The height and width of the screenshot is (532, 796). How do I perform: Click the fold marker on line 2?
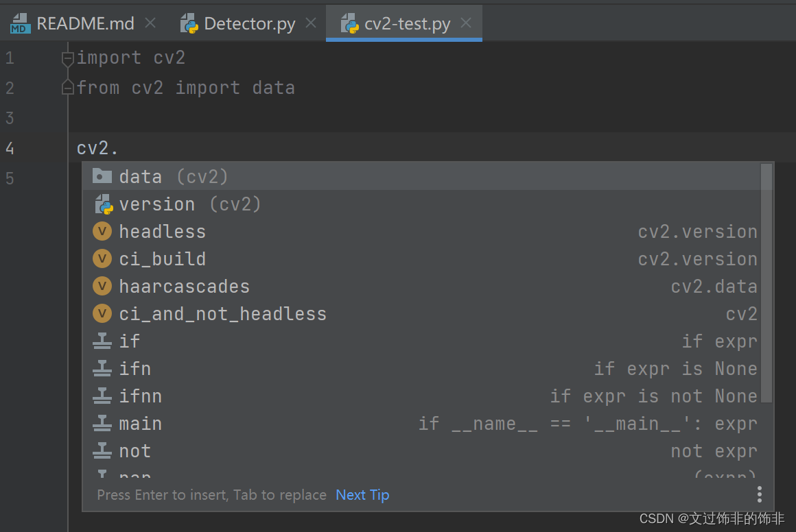[67, 88]
